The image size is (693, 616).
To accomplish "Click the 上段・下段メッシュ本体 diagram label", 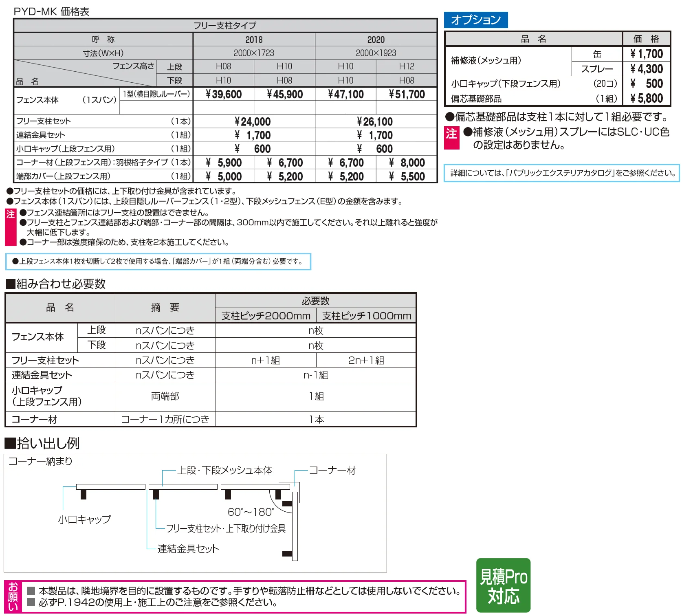I will [225, 470].
